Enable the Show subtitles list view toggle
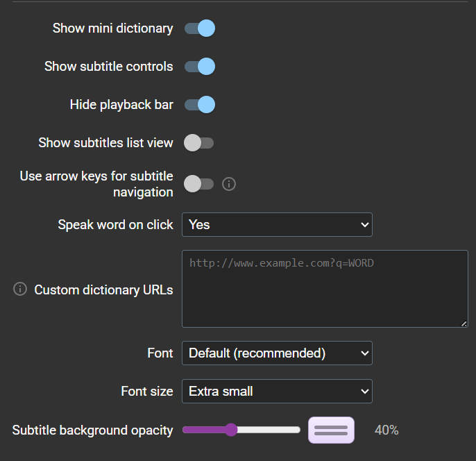 (198, 143)
